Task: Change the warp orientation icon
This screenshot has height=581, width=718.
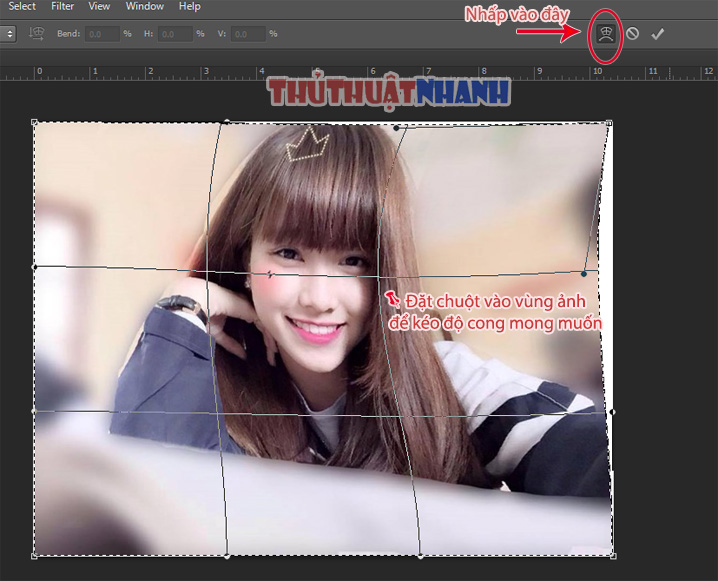Action: click(x=37, y=33)
